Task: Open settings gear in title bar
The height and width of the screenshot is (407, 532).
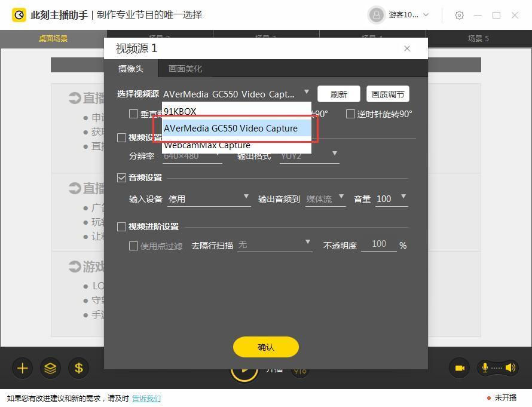Action: [x=459, y=16]
